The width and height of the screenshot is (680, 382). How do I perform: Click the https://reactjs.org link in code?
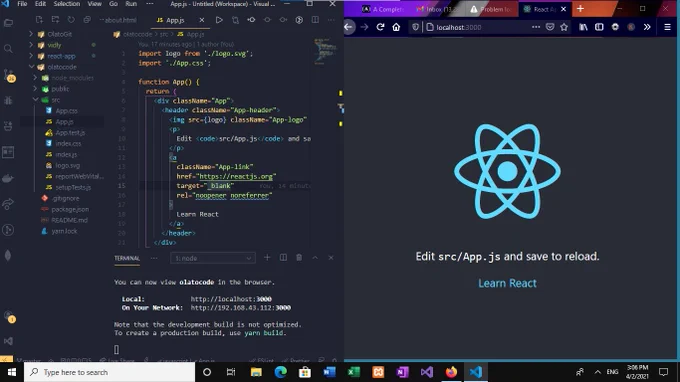pos(236,176)
